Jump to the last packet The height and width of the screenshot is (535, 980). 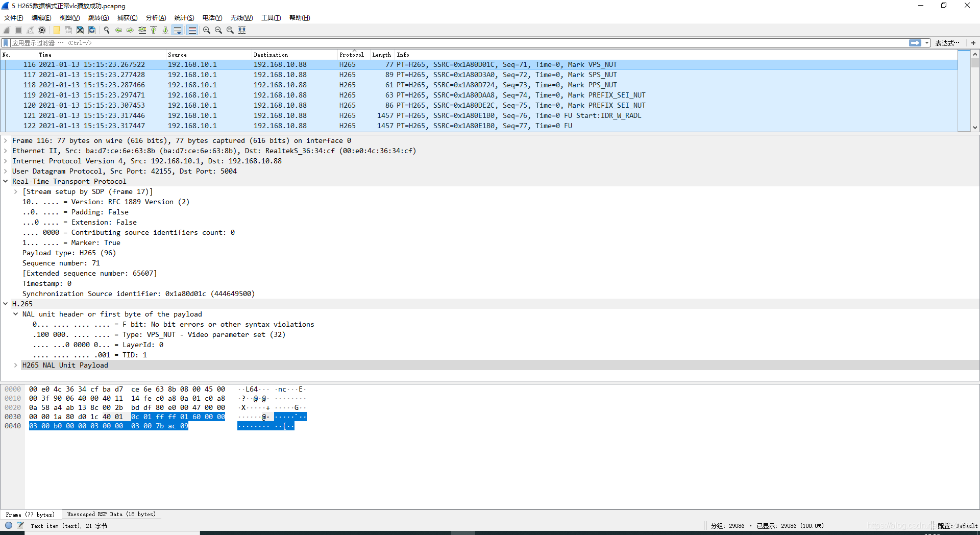pyautogui.click(x=165, y=30)
